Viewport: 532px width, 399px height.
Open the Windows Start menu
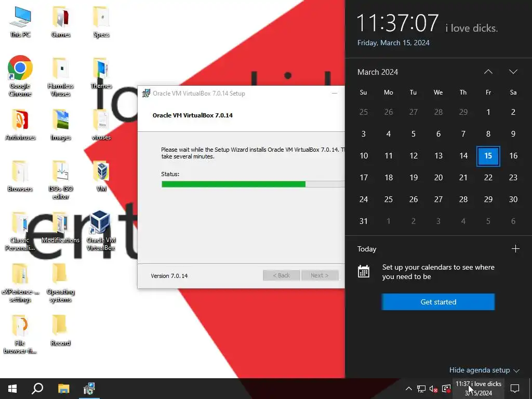[x=12, y=389]
